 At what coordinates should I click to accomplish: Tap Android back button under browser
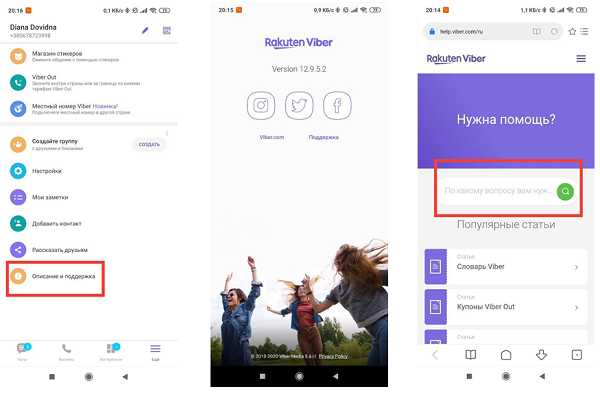point(542,376)
